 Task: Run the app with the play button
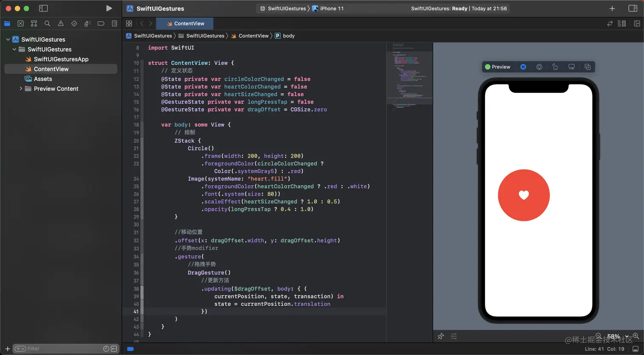point(109,9)
